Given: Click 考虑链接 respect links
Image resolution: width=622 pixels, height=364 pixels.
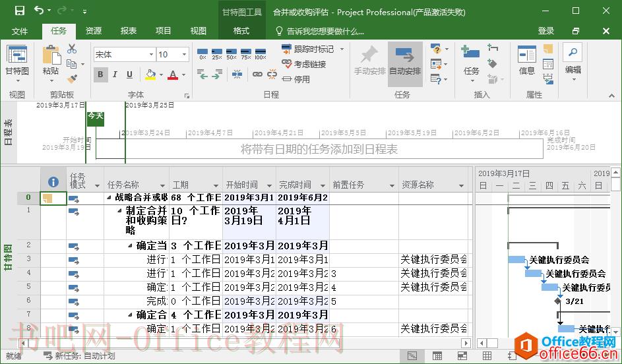Looking at the screenshot, I should pyautogui.click(x=304, y=64).
